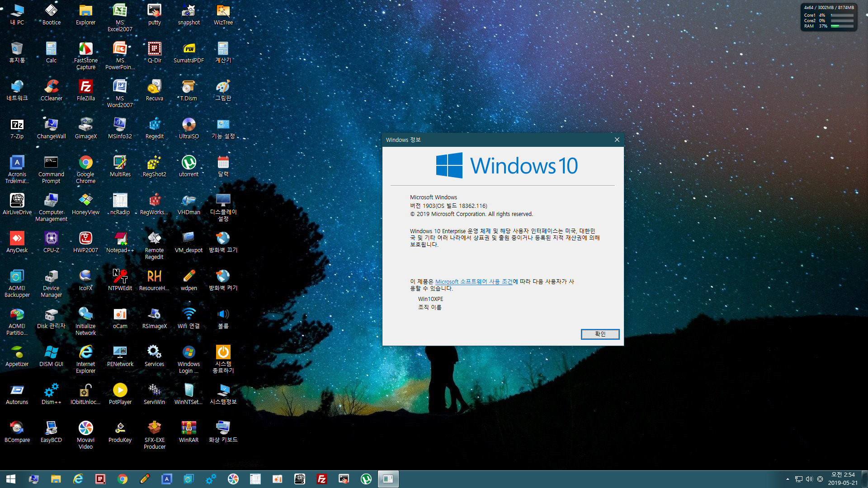
Task: Open Notepad++ desktop shortcut
Action: (x=120, y=242)
